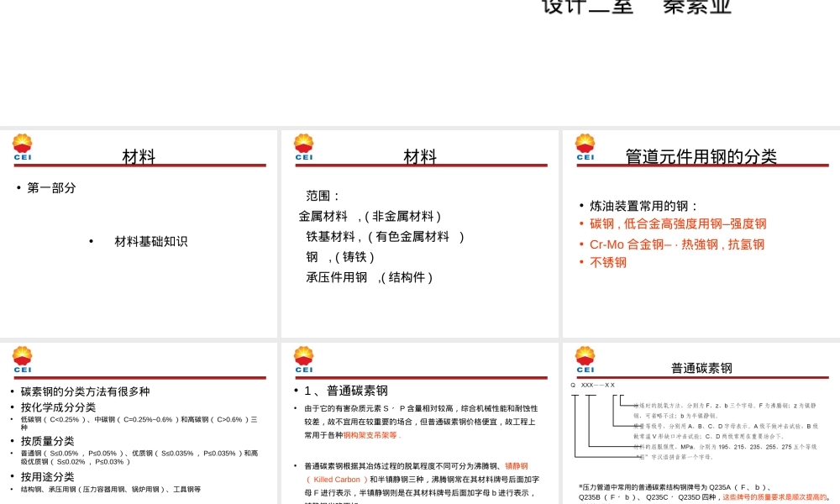Select the red 不锈钢 bullet
The width and height of the screenshot is (840, 504).
click(608, 262)
